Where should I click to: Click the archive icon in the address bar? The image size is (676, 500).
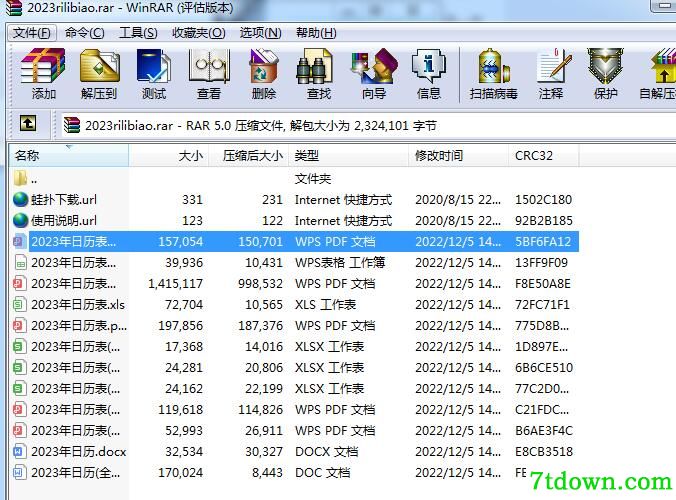tap(72, 125)
